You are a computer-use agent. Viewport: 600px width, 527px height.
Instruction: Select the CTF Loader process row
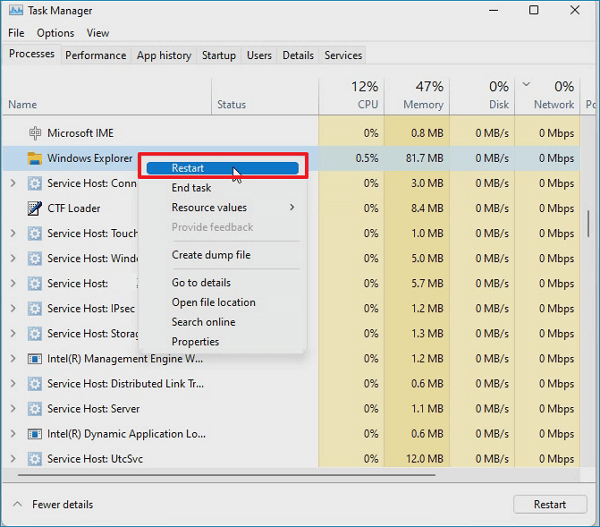click(291, 208)
